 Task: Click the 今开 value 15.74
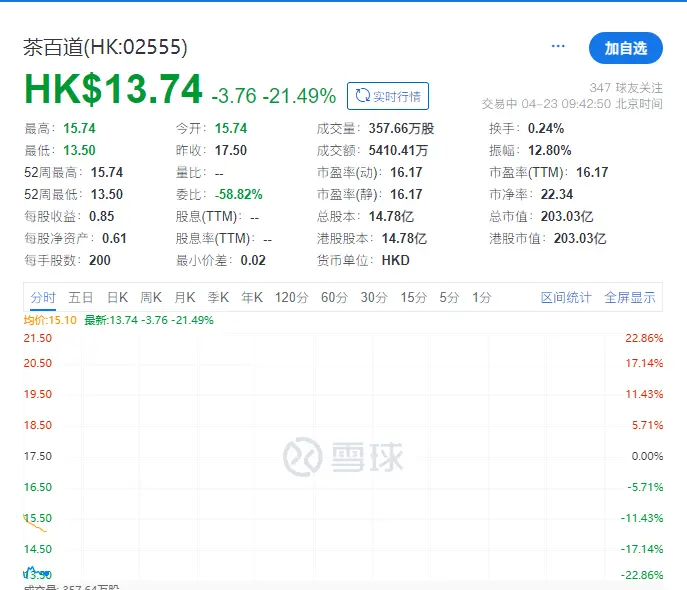231,128
